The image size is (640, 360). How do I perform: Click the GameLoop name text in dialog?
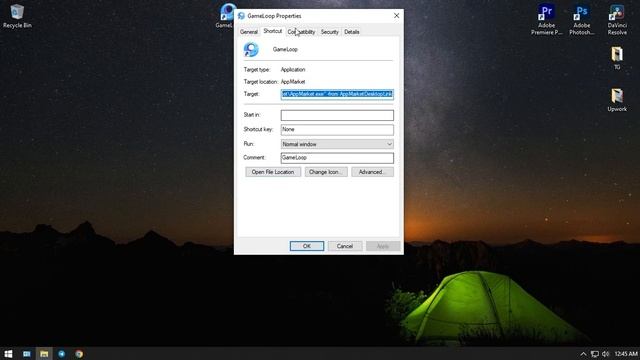(x=285, y=49)
